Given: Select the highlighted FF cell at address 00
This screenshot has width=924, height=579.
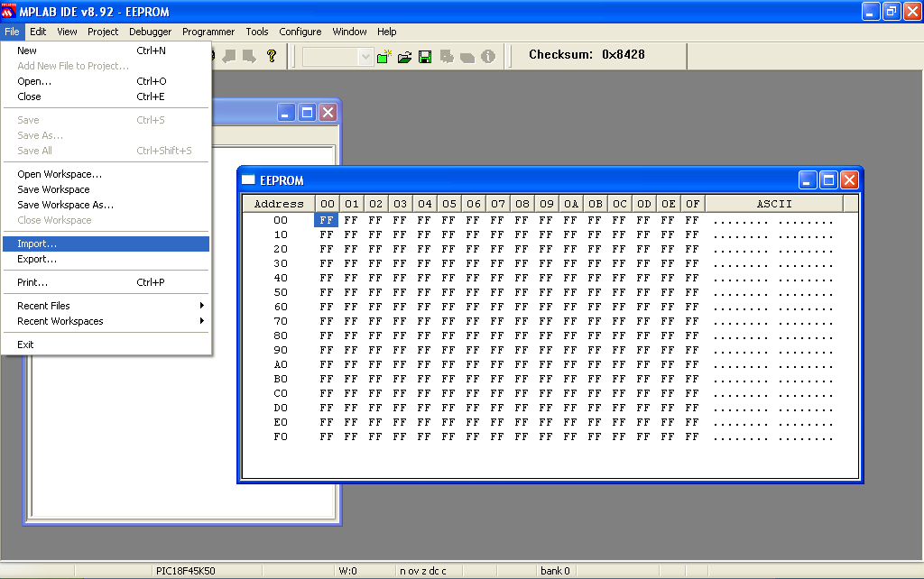Looking at the screenshot, I should 326,219.
